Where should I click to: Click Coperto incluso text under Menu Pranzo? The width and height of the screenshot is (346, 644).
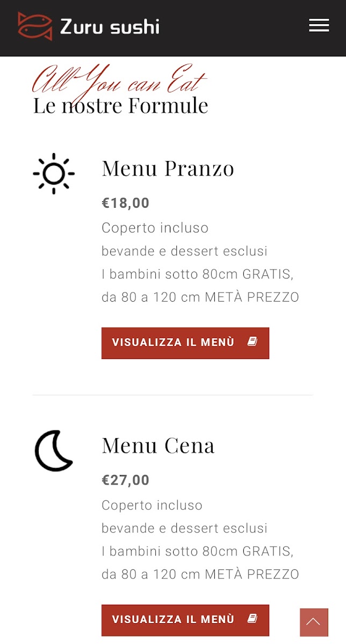point(155,228)
